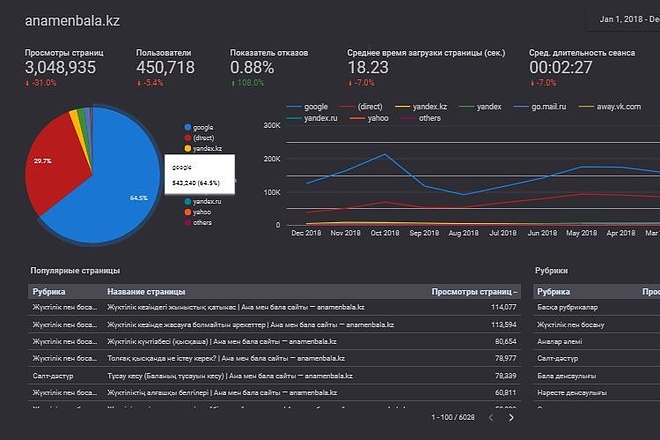Sort by Просмотры страниц column header
Viewport: 660px width, 440px height.
tap(474, 292)
